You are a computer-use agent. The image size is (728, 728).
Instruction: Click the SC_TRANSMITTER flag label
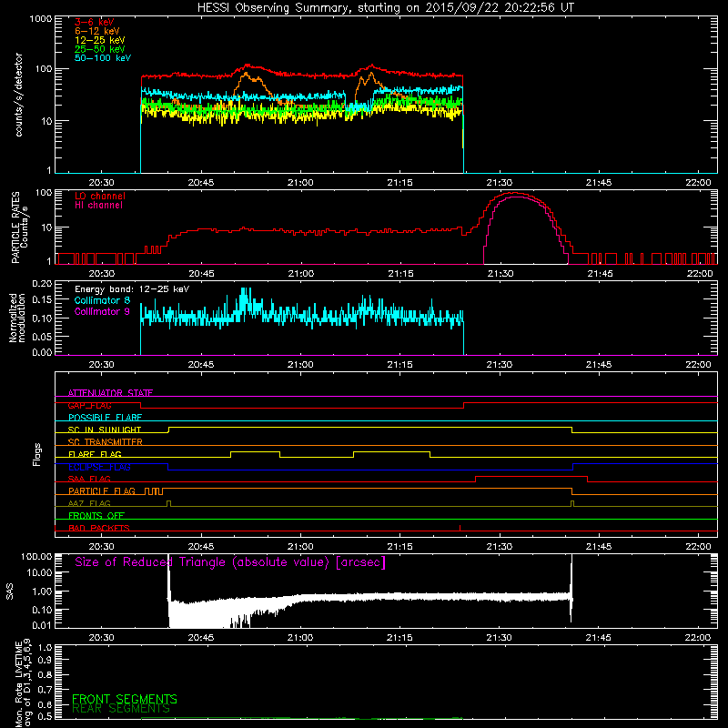tap(106, 442)
